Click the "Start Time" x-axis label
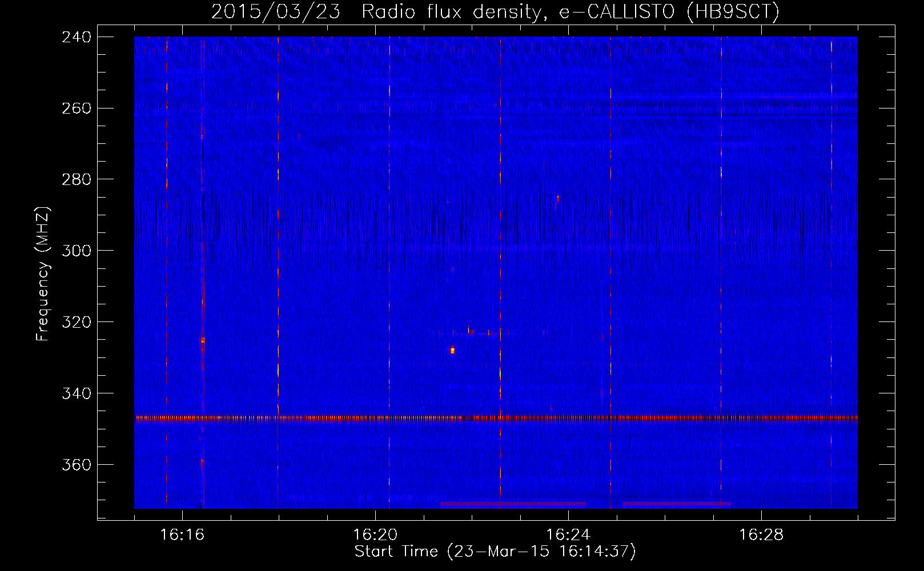Image resolution: width=924 pixels, height=571 pixels. coord(495,552)
